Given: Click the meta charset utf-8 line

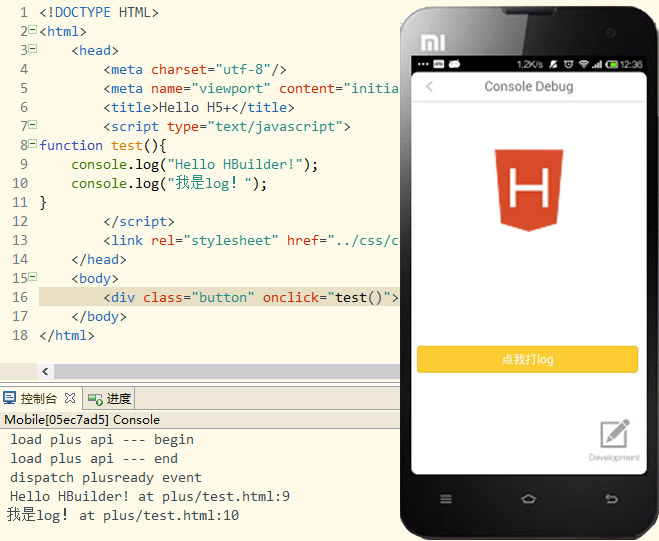Looking at the screenshot, I should [x=195, y=70].
